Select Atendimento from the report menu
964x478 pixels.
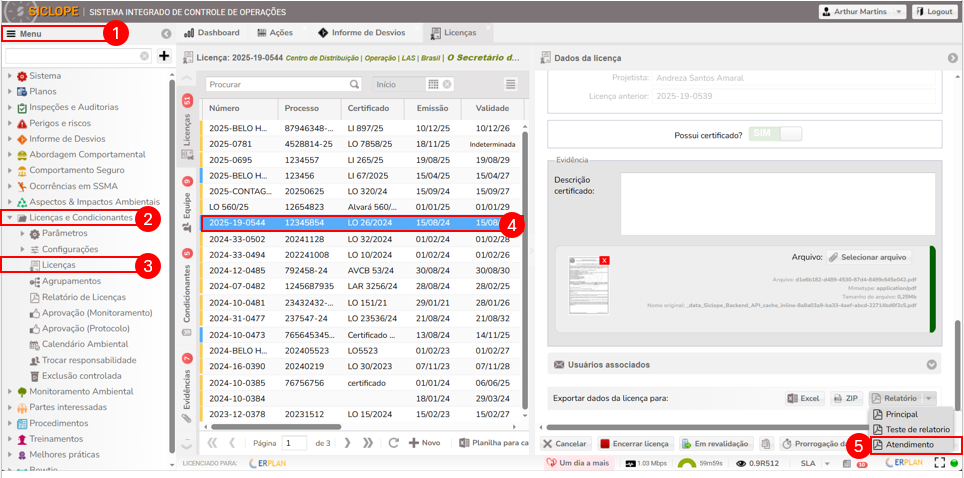[x=909, y=444]
